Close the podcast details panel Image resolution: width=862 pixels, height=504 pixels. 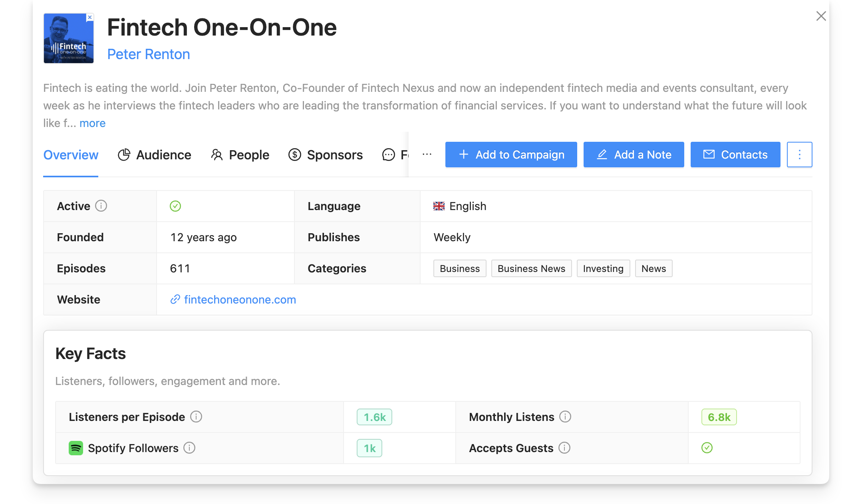tap(821, 16)
